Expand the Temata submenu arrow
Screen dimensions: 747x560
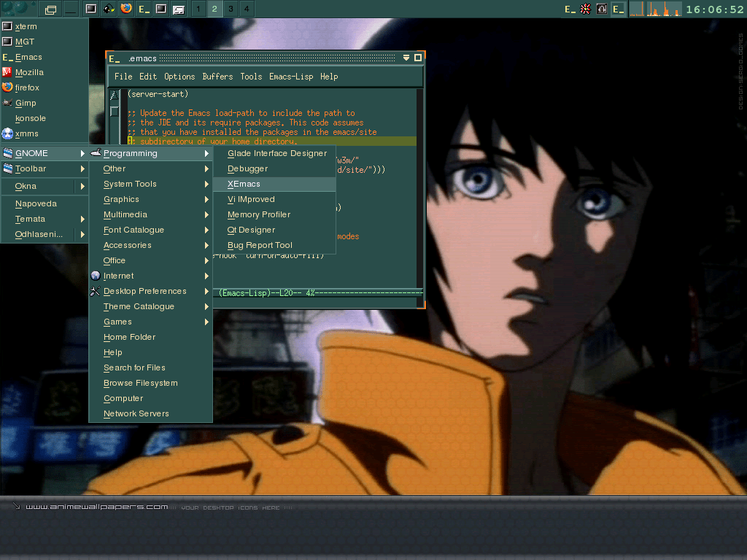82,219
